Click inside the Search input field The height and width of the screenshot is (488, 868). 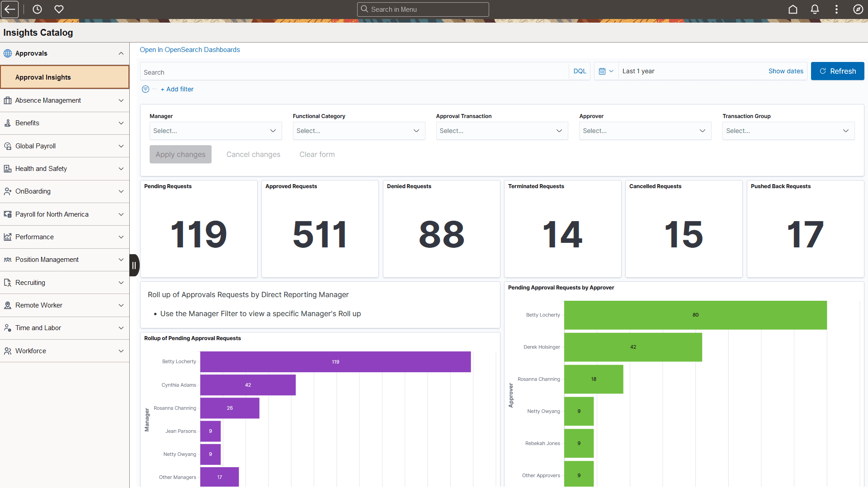[316, 72]
